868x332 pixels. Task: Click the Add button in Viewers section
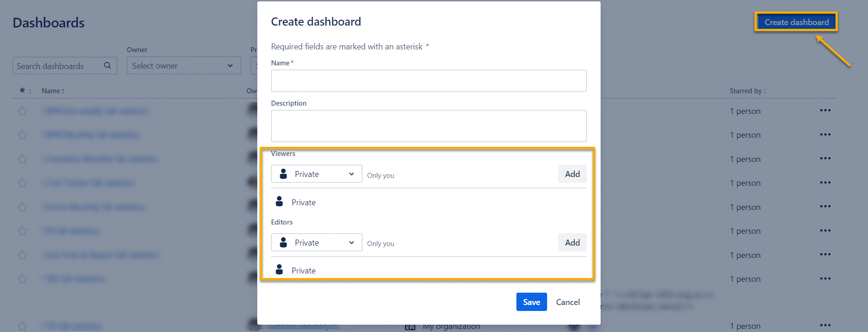[572, 174]
